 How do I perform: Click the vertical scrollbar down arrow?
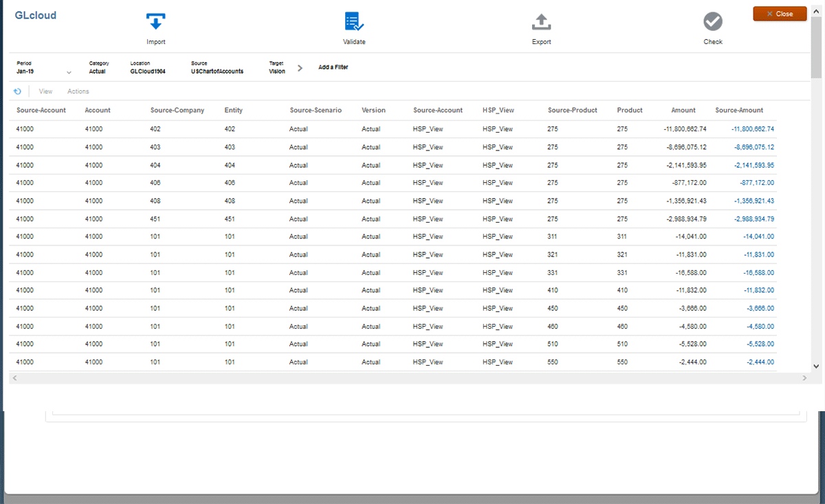pos(816,366)
